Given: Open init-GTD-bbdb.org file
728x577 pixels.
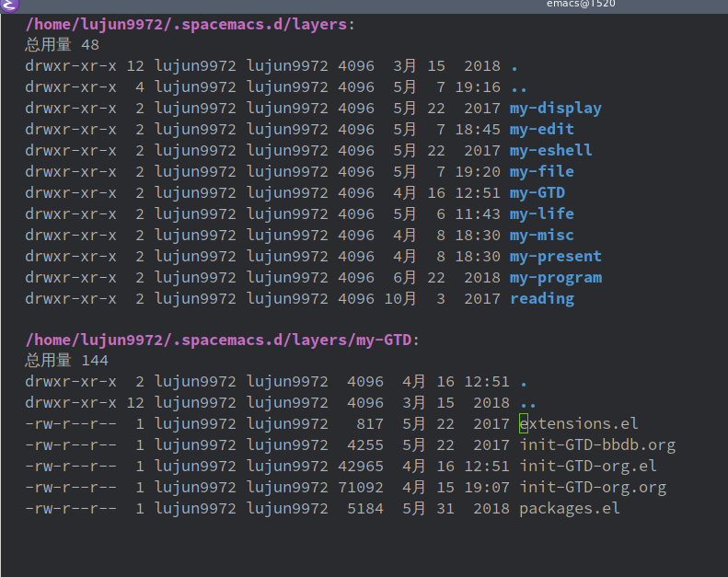Looking at the screenshot, I should coord(596,445).
